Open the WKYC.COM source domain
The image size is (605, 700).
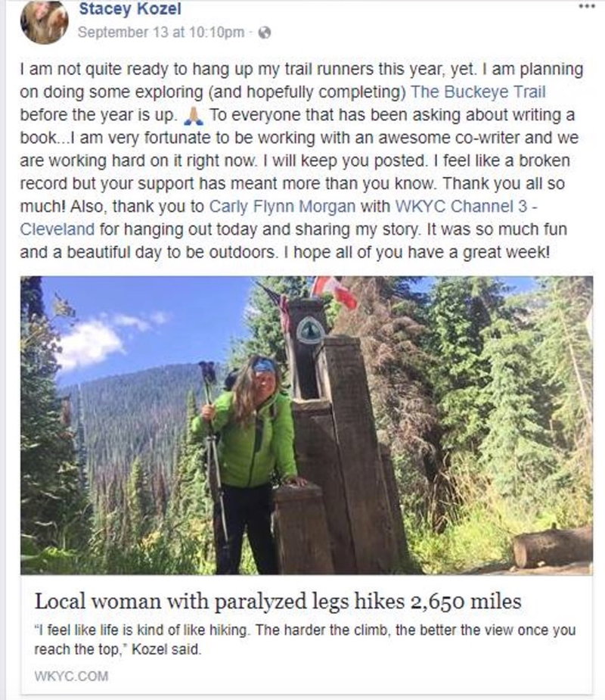[x=71, y=676]
